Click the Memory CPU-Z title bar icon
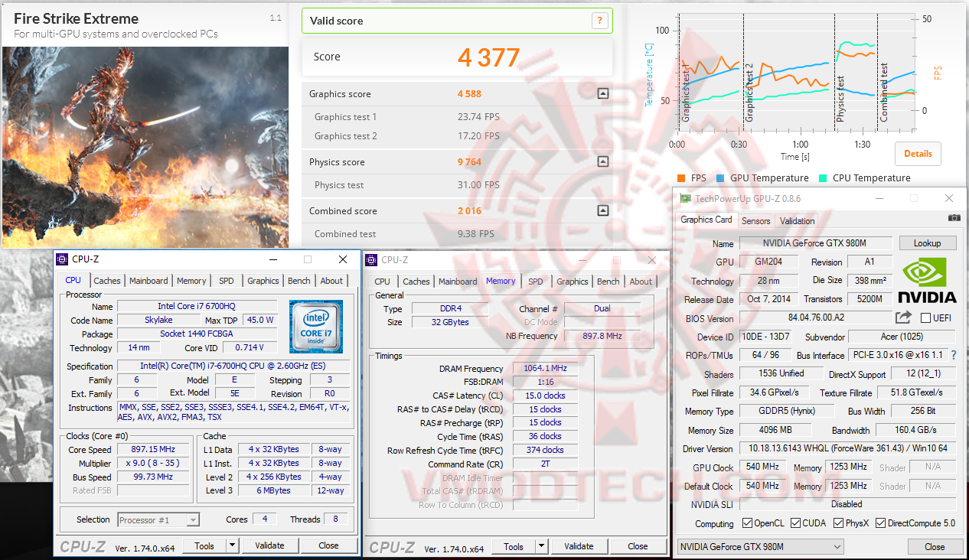The height and width of the screenshot is (560, 969). click(371, 259)
